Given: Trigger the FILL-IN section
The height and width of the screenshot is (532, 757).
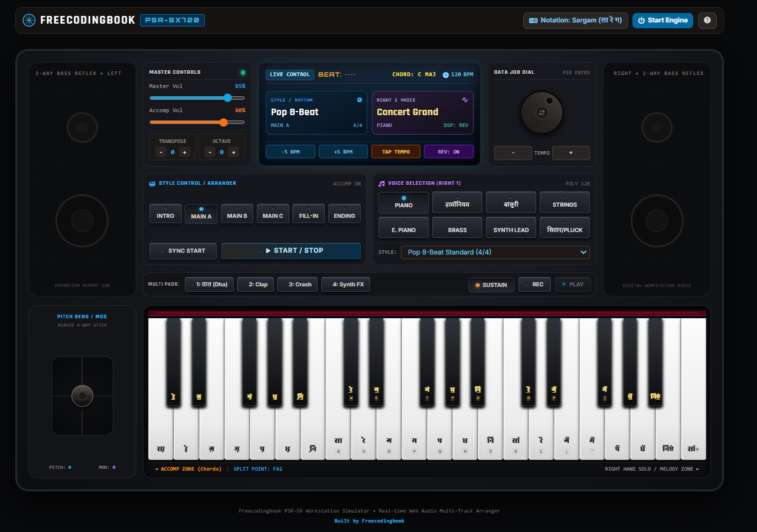Looking at the screenshot, I should click(308, 213).
